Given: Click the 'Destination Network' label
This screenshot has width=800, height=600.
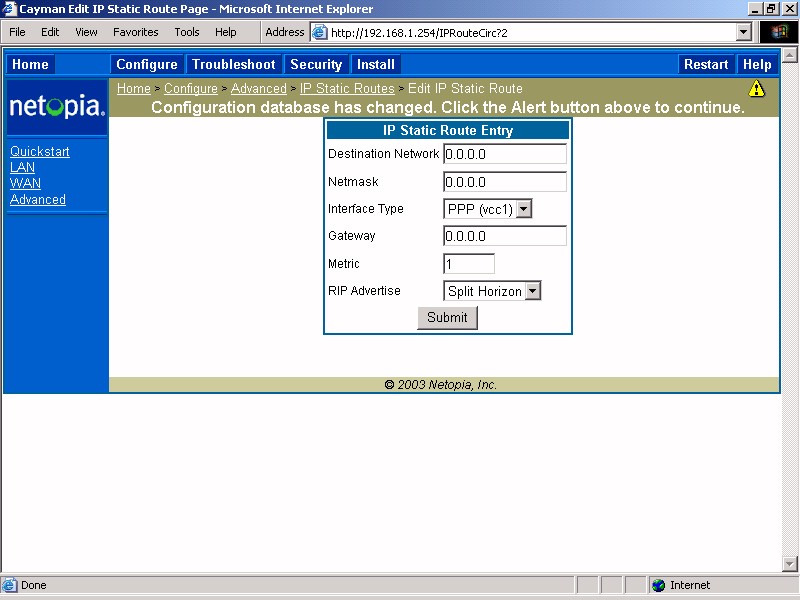Looking at the screenshot, I should point(384,154).
